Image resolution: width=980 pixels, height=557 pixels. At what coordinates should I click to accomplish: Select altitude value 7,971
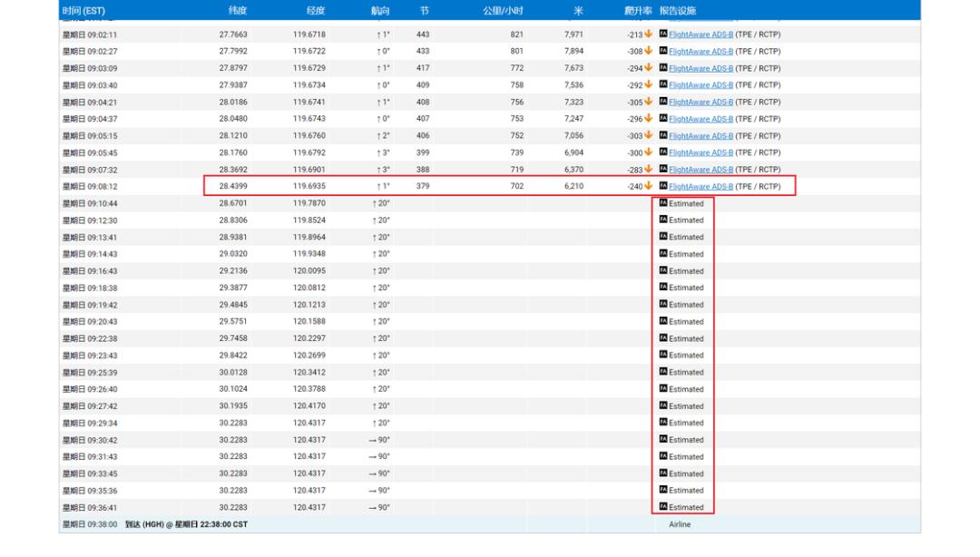click(573, 34)
